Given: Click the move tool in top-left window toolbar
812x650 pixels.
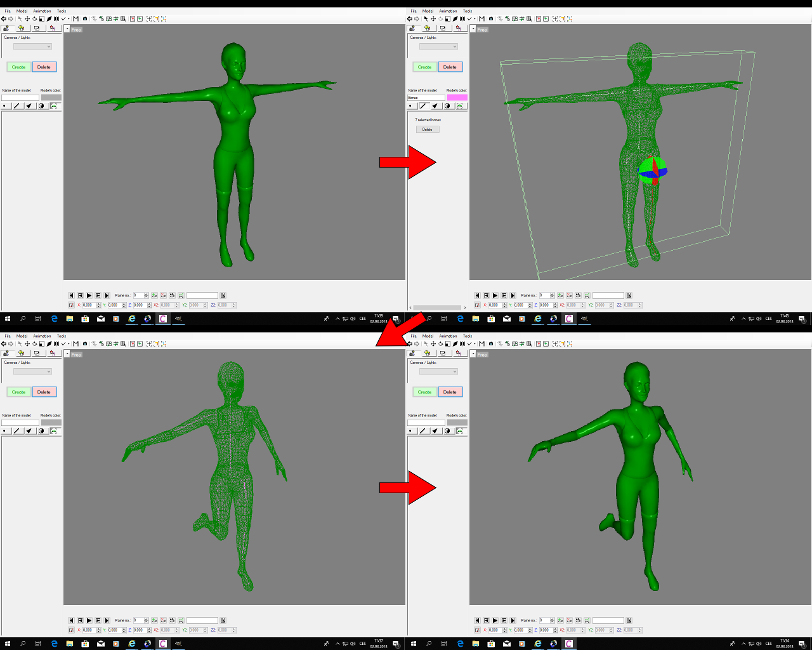Looking at the screenshot, I should coord(27,18).
